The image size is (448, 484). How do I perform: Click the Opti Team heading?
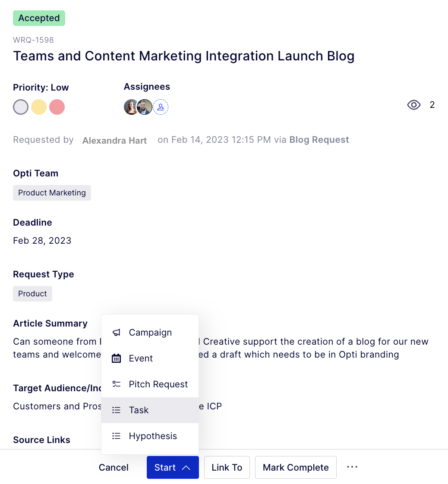click(x=35, y=173)
